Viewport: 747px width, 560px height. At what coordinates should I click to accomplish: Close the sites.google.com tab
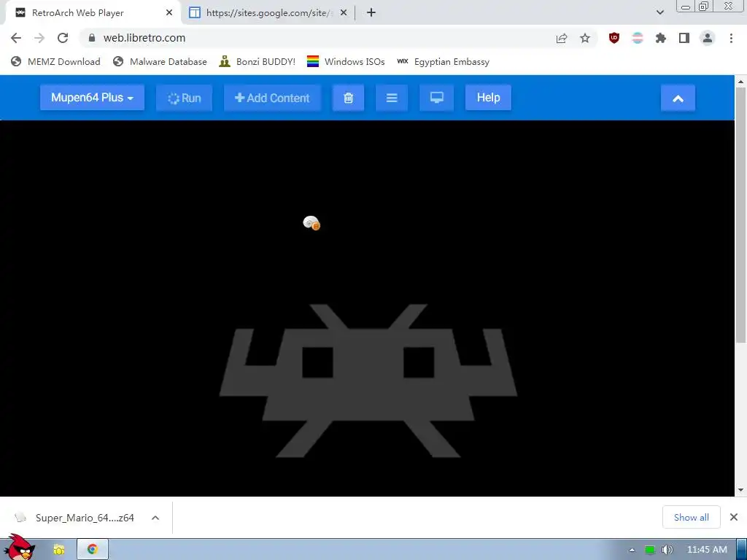[x=344, y=13]
